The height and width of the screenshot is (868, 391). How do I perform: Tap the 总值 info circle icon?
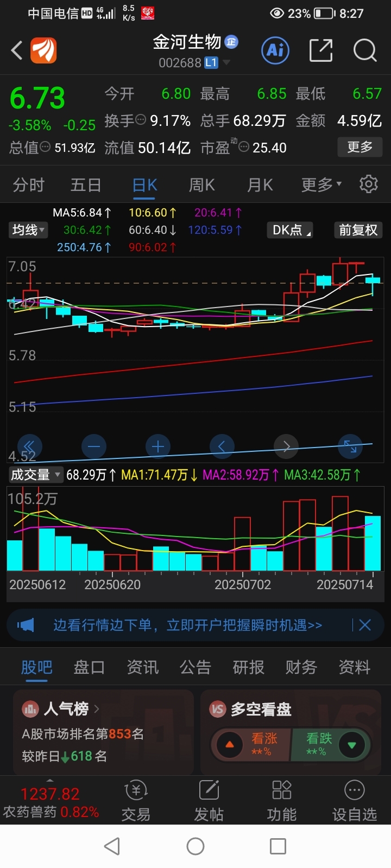point(45,146)
